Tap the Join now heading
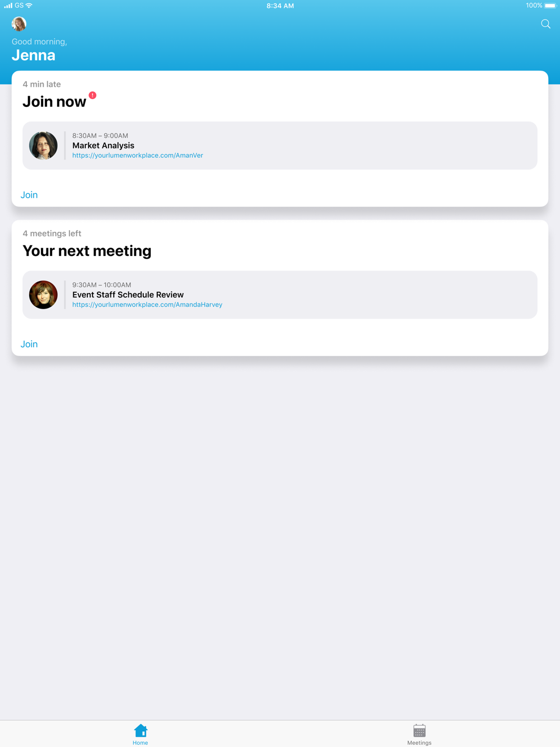Image resolution: width=560 pixels, height=747 pixels. pyautogui.click(x=54, y=102)
